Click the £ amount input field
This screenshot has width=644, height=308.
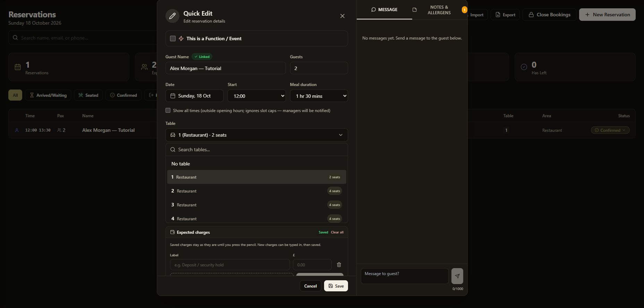click(312, 265)
